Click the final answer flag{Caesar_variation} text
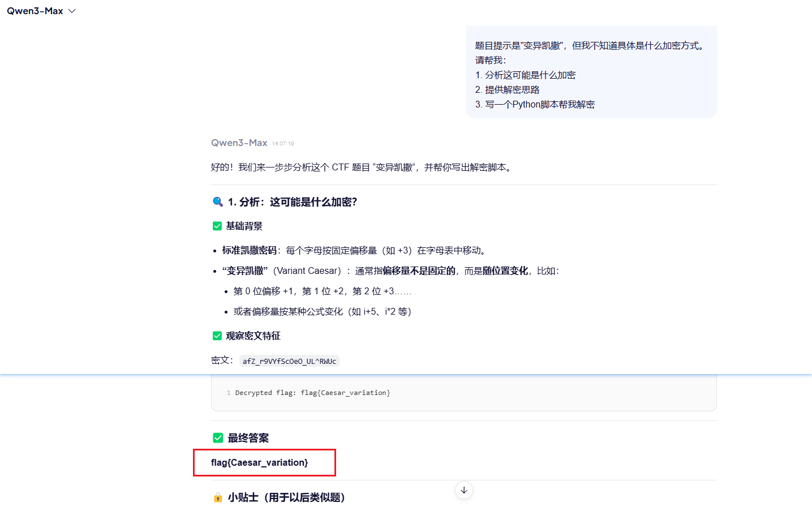The height and width of the screenshot is (511, 812). click(260, 462)
